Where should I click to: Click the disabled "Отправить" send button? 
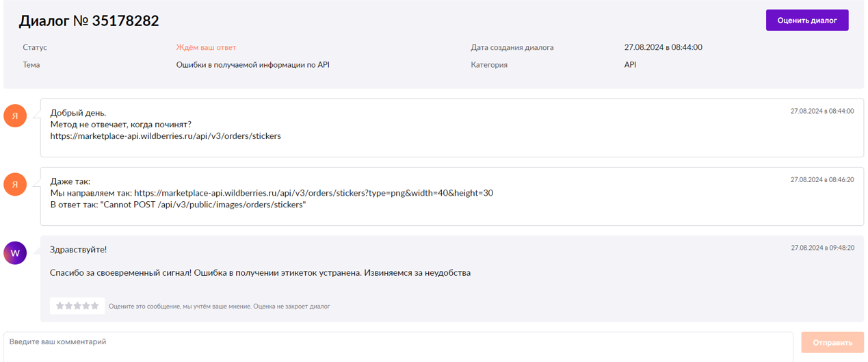click(832, 343)
